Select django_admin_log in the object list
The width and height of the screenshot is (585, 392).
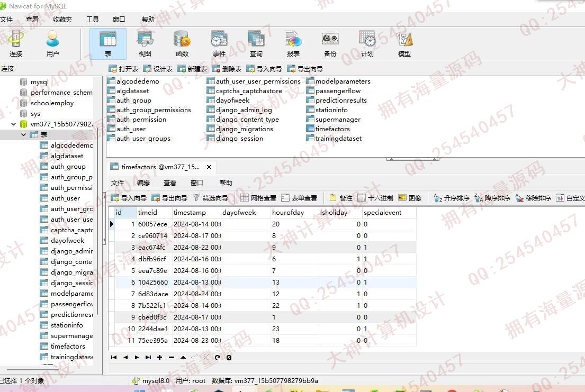[x=244, y=110]
